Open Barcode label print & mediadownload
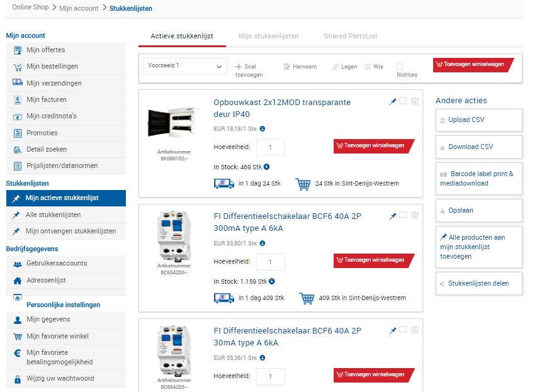 point(478,179)
